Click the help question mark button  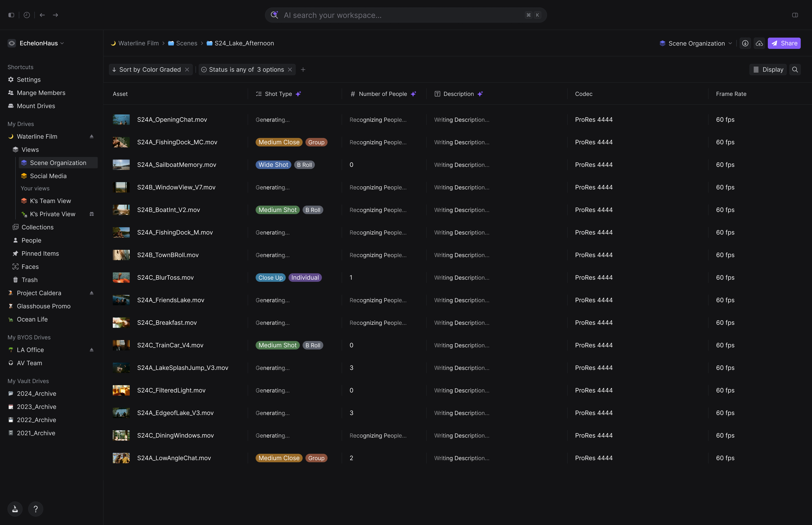pos(35,509)
